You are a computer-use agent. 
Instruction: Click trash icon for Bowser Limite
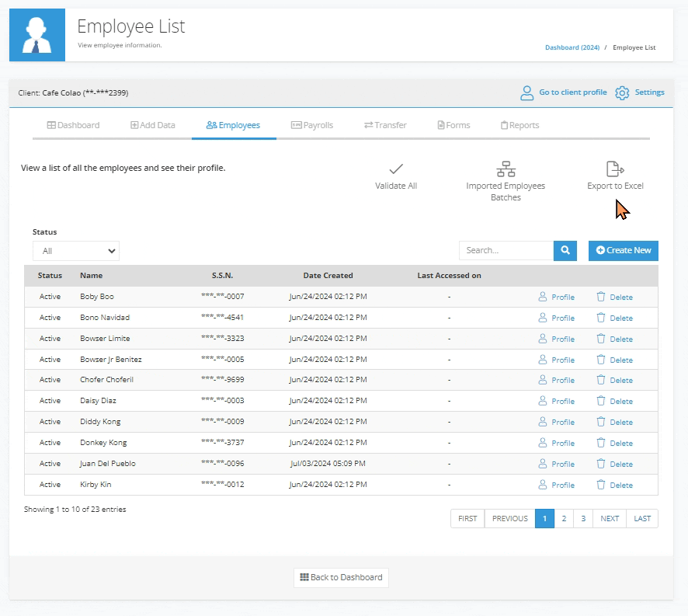(x=601, y=339)
